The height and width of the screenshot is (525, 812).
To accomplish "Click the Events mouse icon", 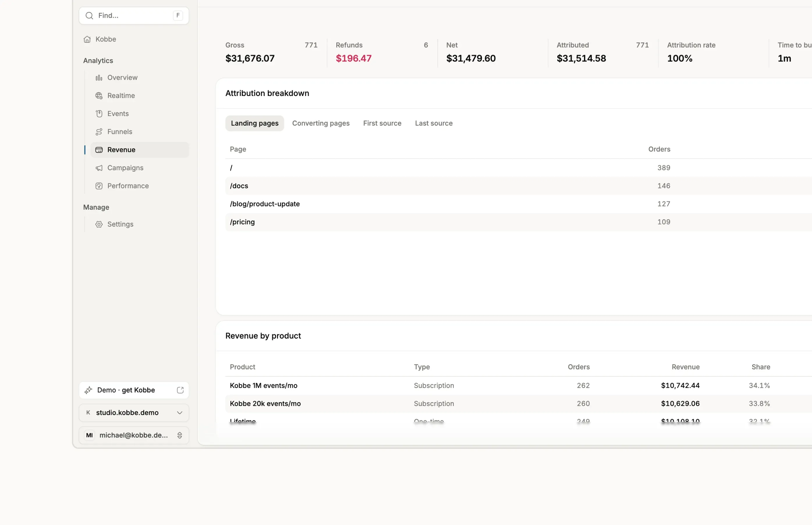I will (99, 114).
